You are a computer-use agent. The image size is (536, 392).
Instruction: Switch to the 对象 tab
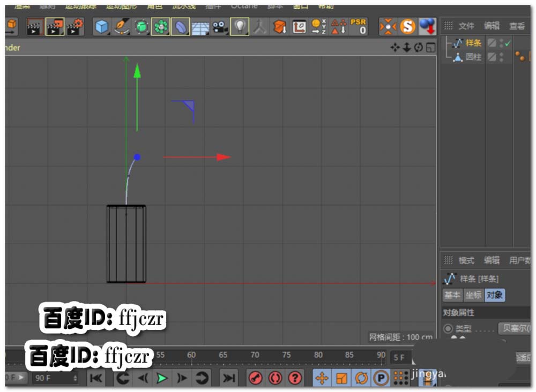(x=495, y=295)
